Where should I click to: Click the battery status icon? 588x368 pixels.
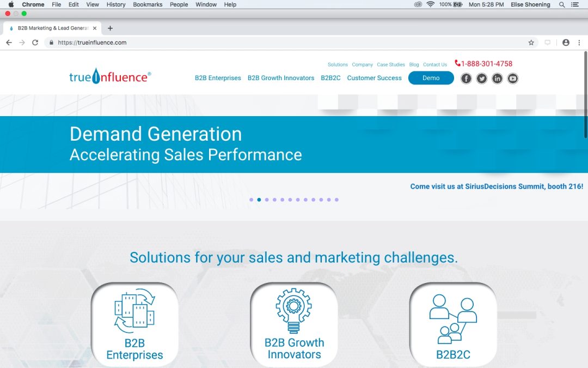(458, 4)
